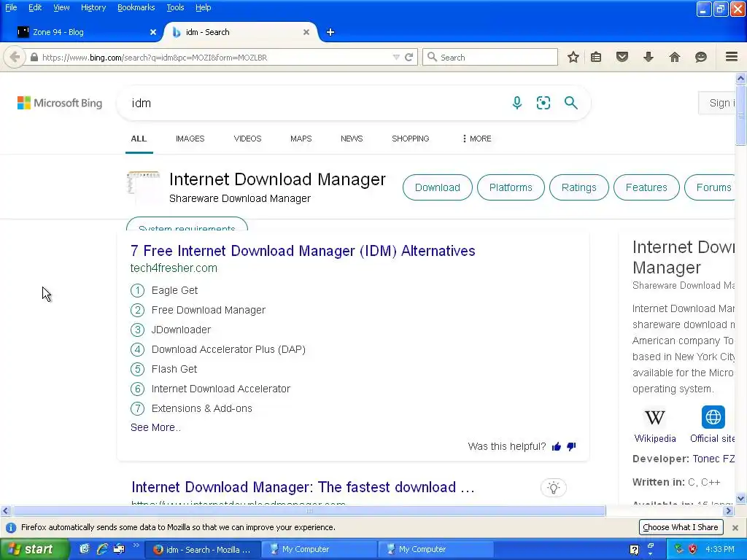Select the VIDEOS search tab
The image size is (747, 560).
pos(247,139)
